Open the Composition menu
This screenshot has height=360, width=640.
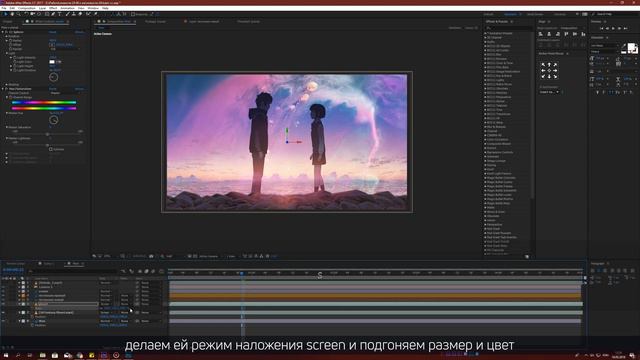tap(27, 8)
